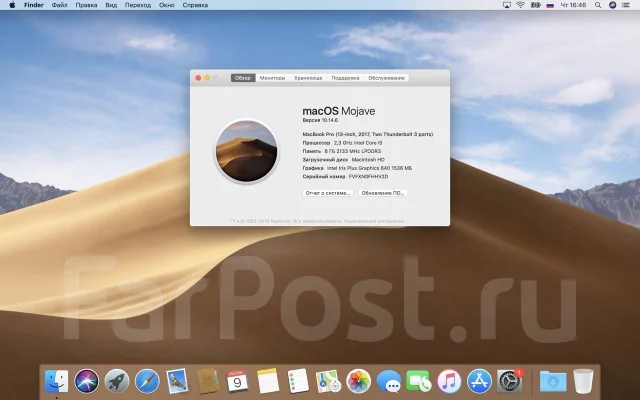Open Downloads folder in Dock
This screenshot has width=640, height=400.
(553, 382)
